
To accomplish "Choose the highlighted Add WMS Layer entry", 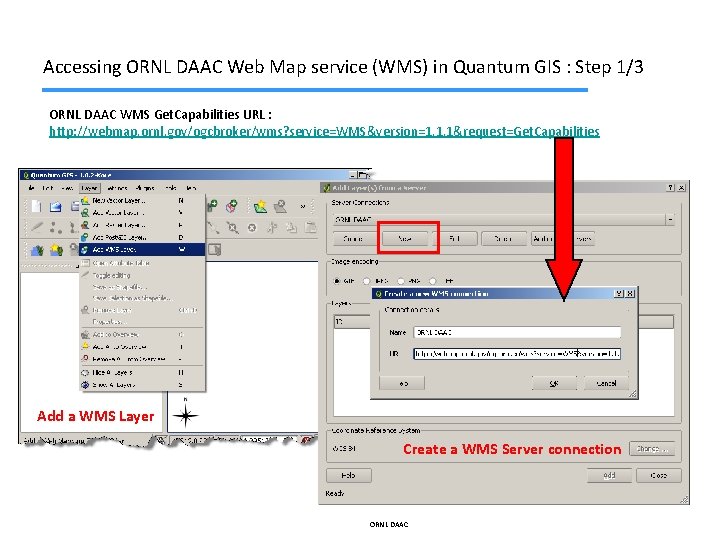I will [142, 249].
